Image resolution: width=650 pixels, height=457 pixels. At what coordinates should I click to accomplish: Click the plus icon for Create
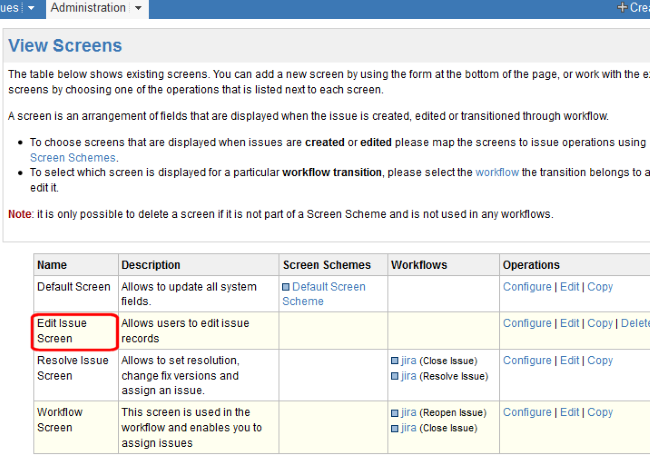622,7
